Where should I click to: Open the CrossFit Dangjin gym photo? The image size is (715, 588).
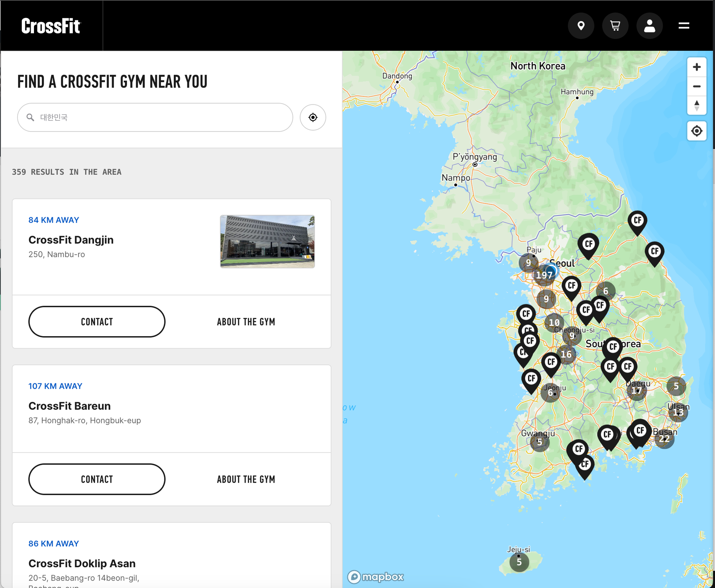click(x=267, y=241)
